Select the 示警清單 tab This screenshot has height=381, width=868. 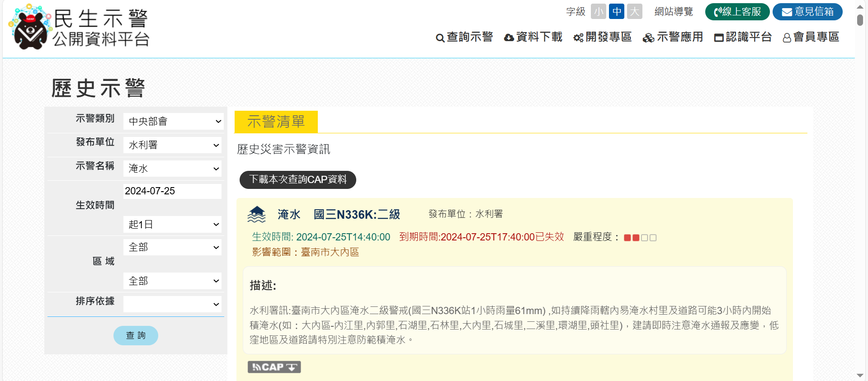pyautogui.click(x=276, y=122)
